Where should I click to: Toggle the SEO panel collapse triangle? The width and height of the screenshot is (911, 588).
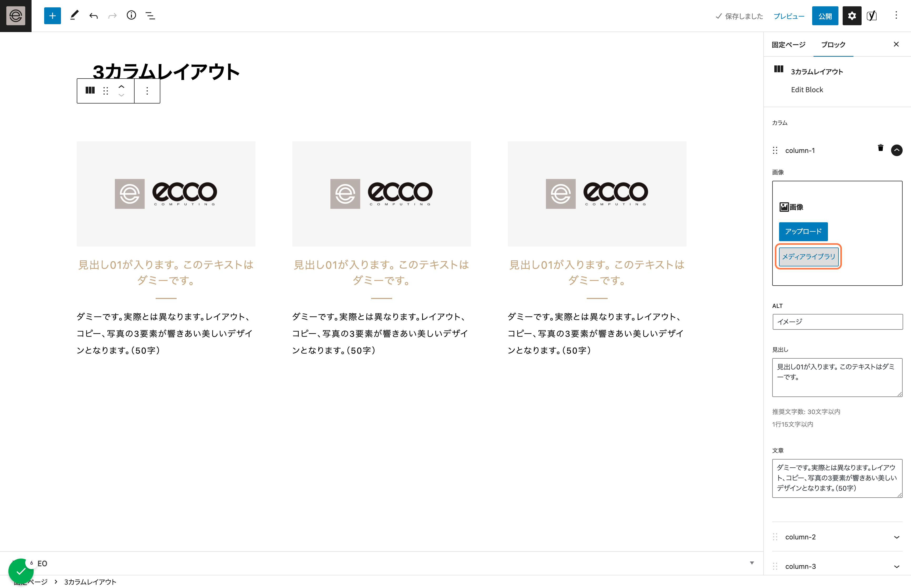752,563
